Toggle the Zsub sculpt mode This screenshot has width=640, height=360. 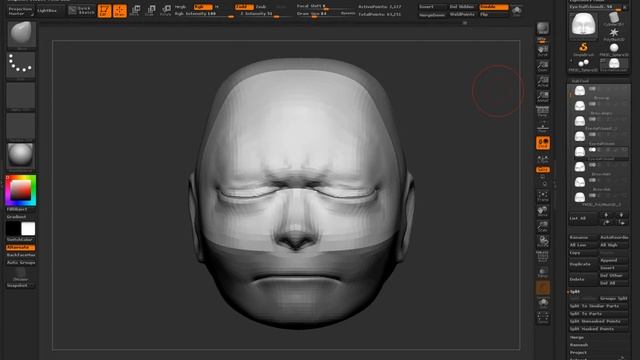click(261, 7)
